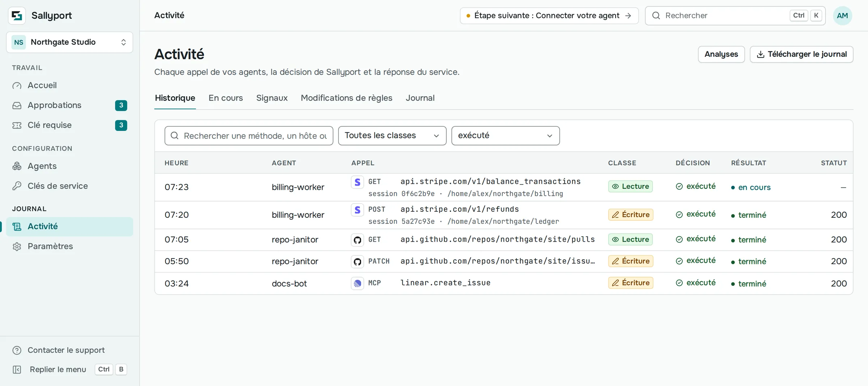Open the Accueil gauge icon
This screenshot has height=386, width=868.
pyautogui.click(x=17, y=85)
